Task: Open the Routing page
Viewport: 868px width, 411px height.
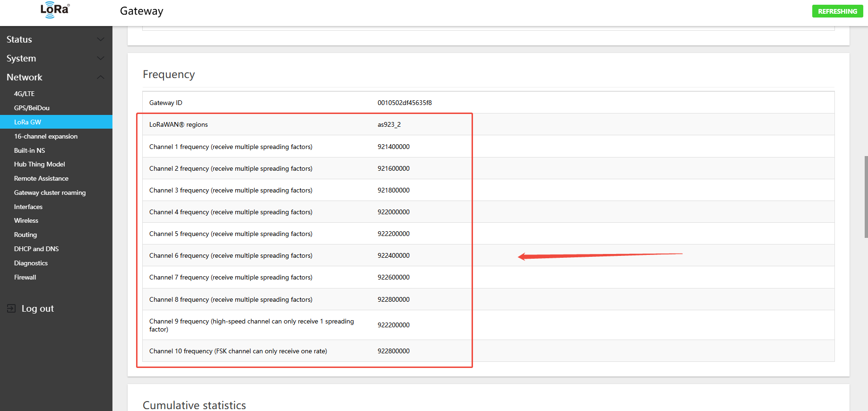Action: (26, 235)
